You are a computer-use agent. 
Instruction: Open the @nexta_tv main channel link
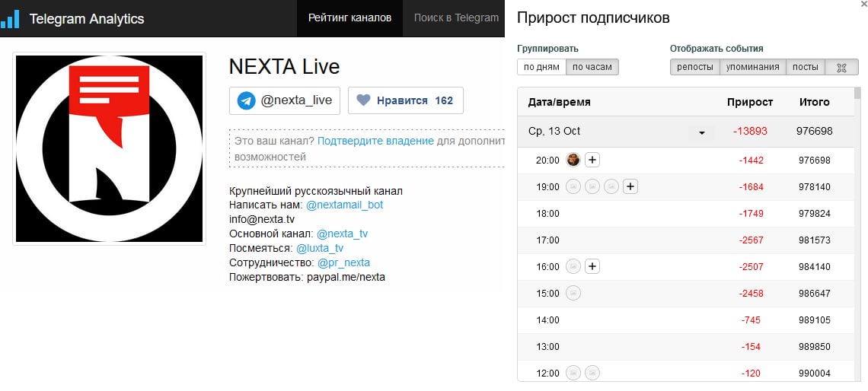click(x=342, y=234)
